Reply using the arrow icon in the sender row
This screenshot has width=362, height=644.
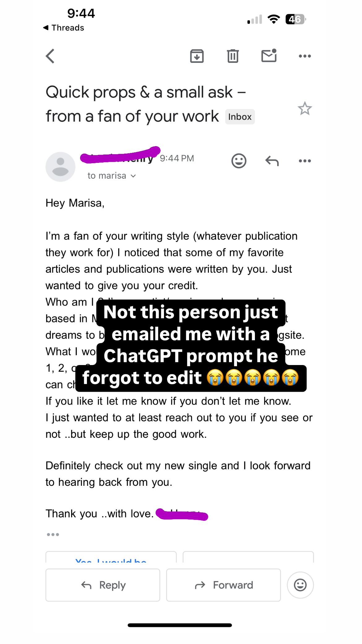coord(272,161)
